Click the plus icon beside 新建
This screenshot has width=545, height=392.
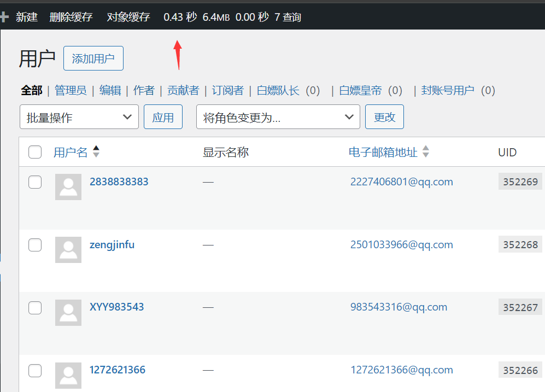[x=5, y=17]
